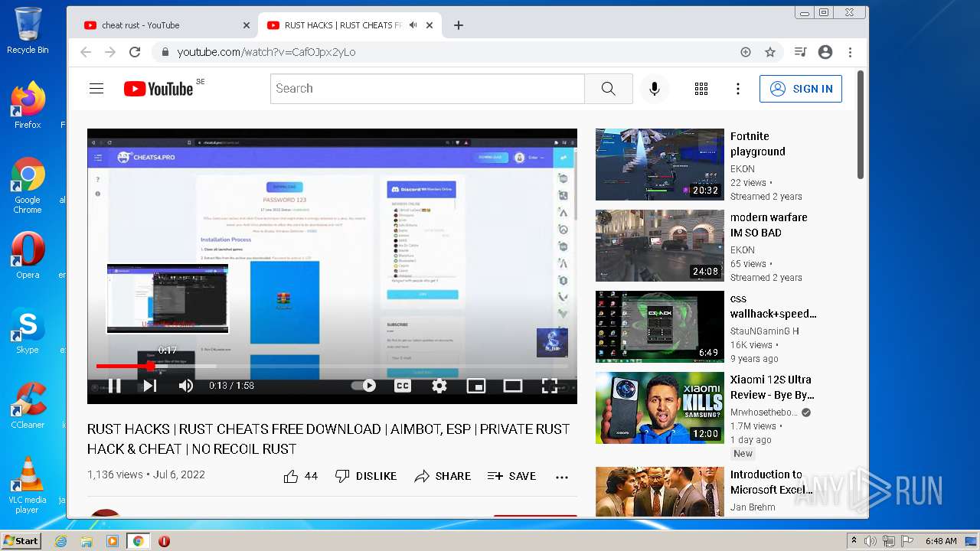Select the Skype desktop shortcut
The height and width of the screenshot is (551, 980).
click(28, 330)
